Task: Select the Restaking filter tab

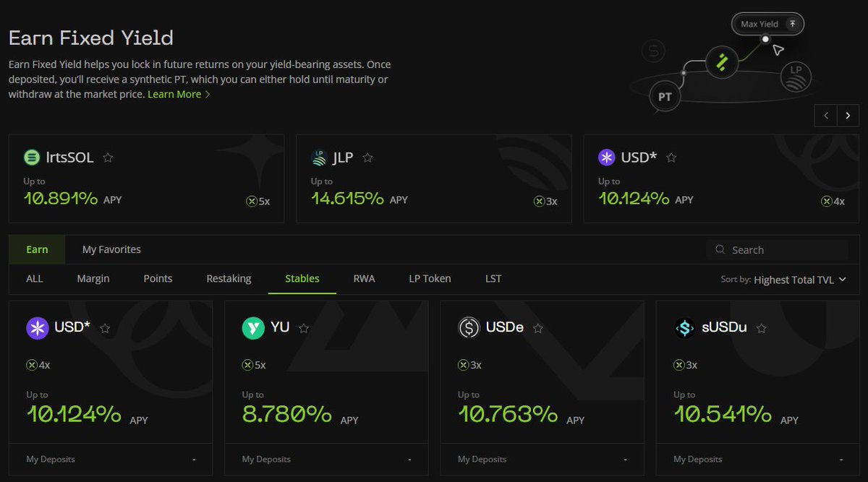Action: click(x=229, y=278)
